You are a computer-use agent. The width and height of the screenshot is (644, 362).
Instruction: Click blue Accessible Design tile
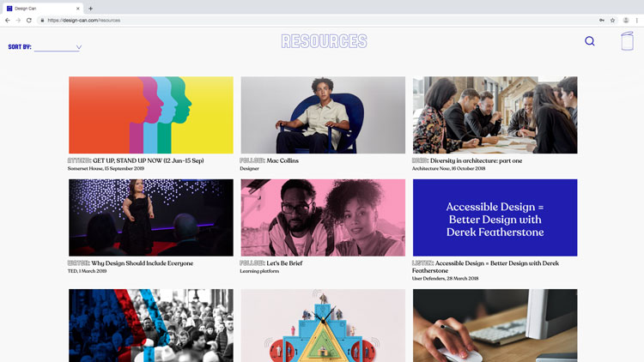pyautogui.click(x=495, y=218)
